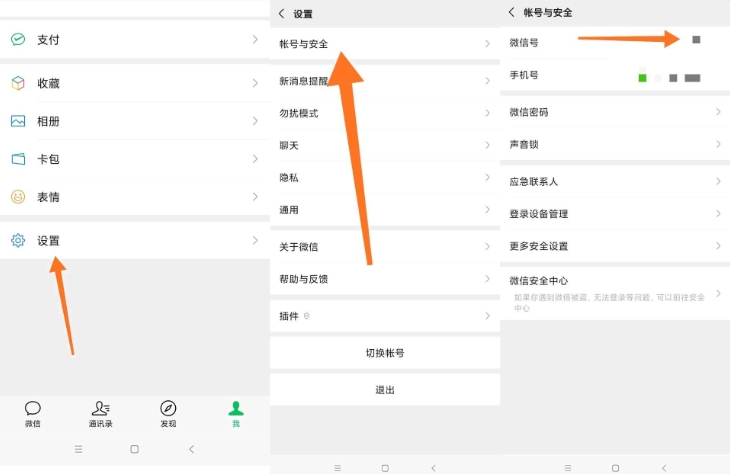Open the 表情 row chevron
This screenshot has width=730, height=474.
click(255, 196)
